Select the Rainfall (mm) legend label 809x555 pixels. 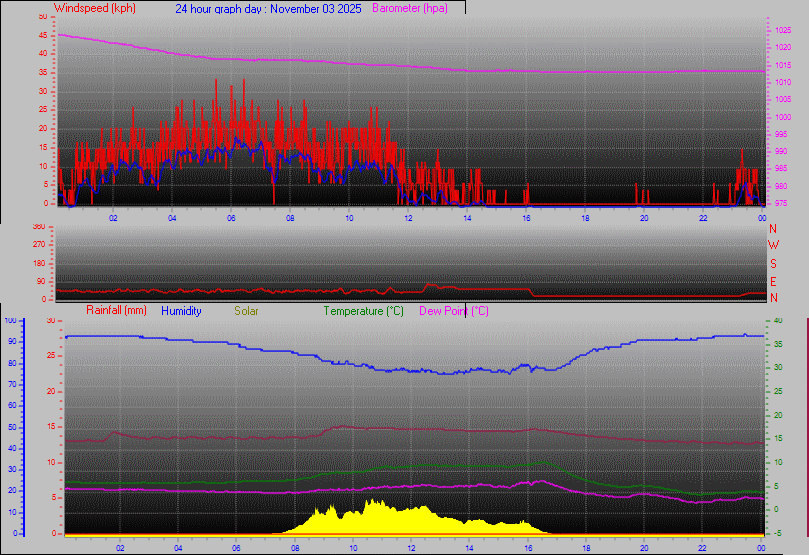click(116, 311)
